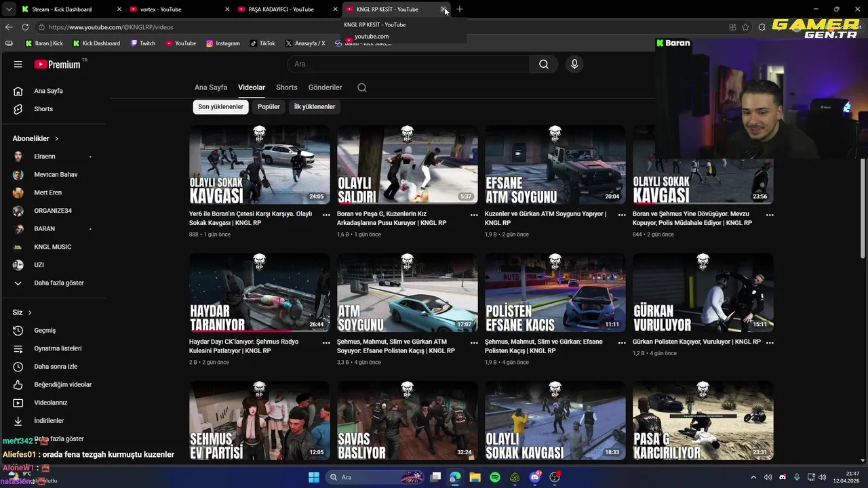Open Discord from the taskbar
Screen dimensions: 868x488
pyautogui.click(x=535, y=477)
